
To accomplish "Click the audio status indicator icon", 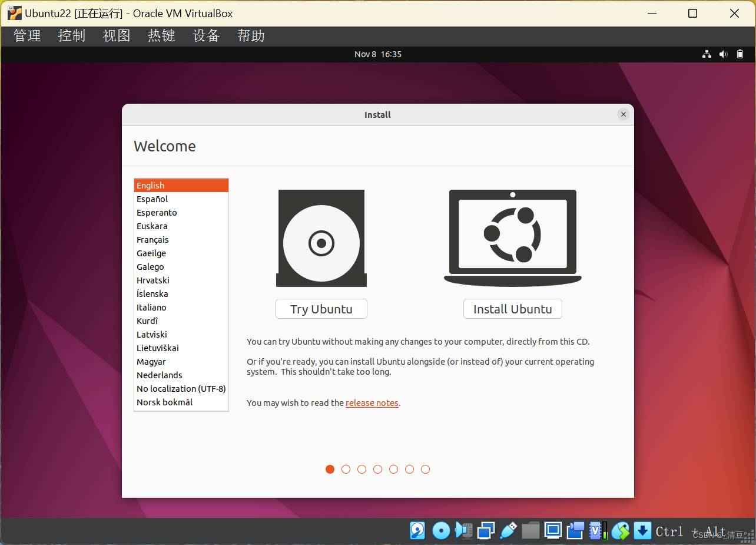I will tap(464, 531).
